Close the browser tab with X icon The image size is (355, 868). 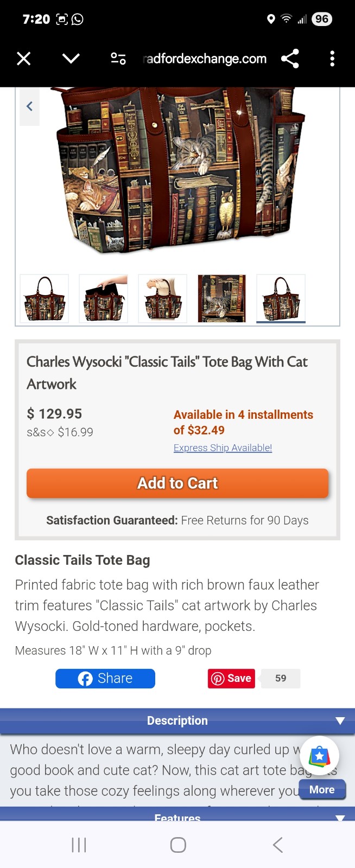click(23, 59)
